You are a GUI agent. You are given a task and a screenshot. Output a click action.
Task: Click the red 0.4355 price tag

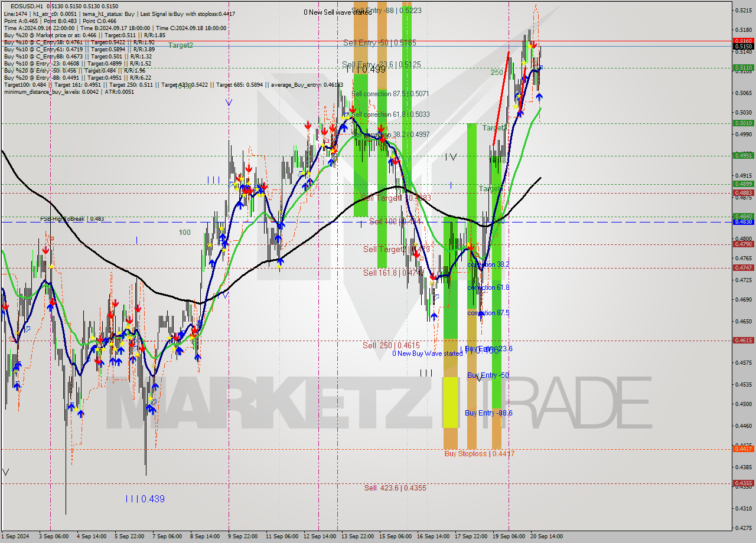743,483
